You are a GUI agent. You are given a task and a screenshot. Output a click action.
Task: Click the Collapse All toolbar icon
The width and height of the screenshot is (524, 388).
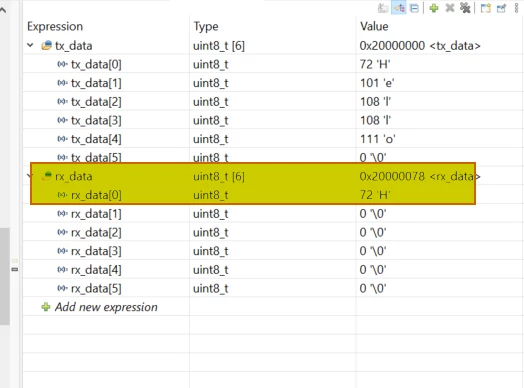tap(414, 8)
